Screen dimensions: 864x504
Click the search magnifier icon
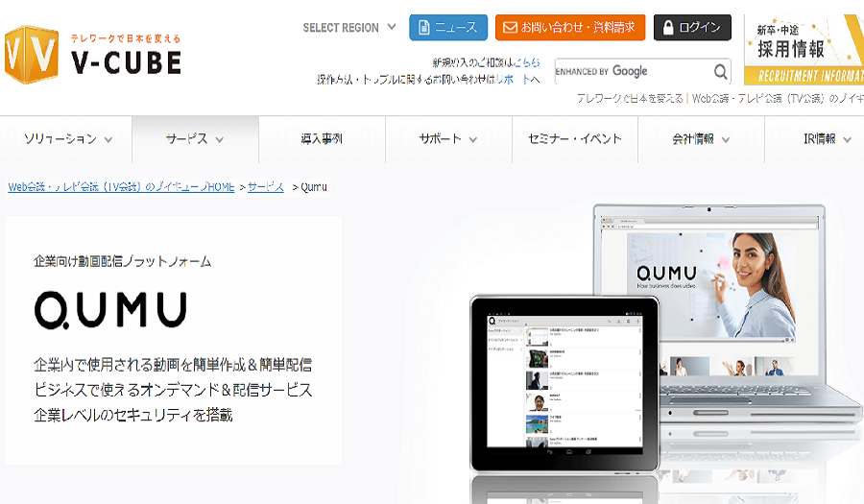pyautogui.click(x=720, y=71)
